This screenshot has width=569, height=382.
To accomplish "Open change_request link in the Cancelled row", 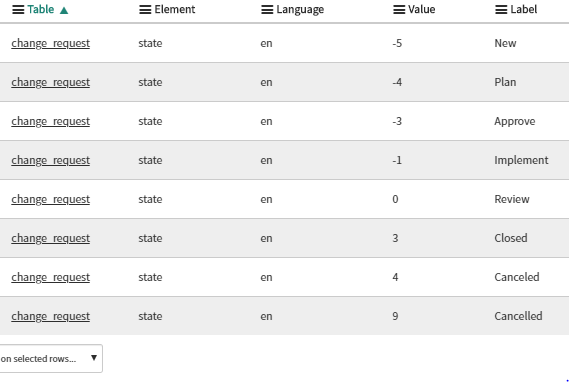I will [50, 316].
